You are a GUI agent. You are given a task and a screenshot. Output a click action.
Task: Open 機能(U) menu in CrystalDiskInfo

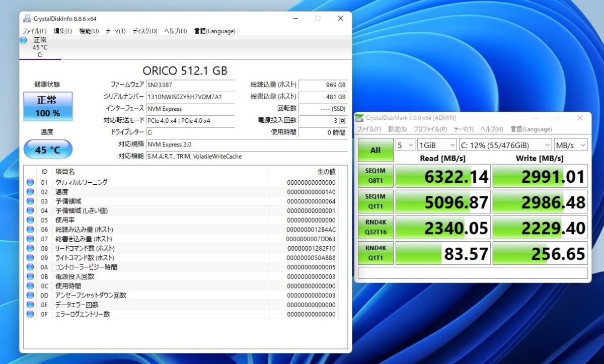pos(89,31)
